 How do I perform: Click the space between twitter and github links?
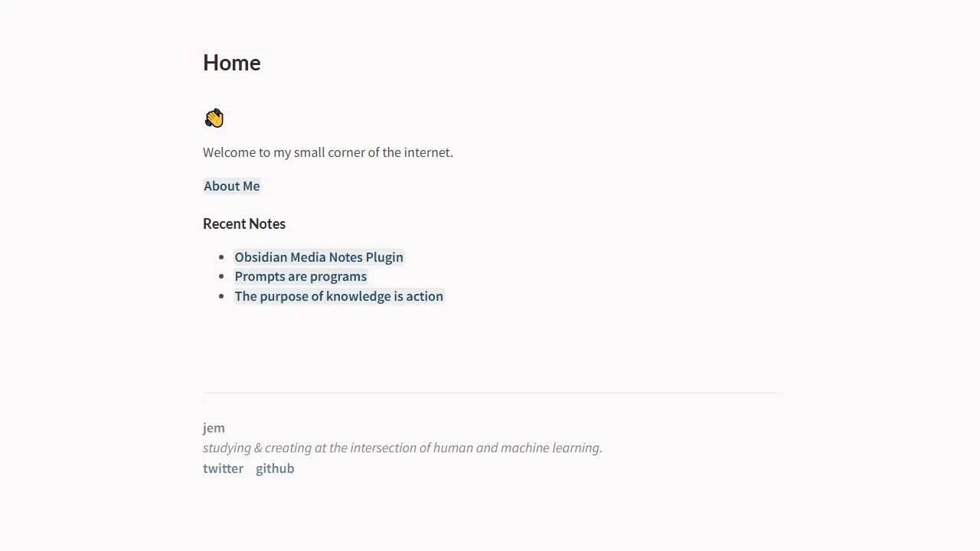point(250,468)
